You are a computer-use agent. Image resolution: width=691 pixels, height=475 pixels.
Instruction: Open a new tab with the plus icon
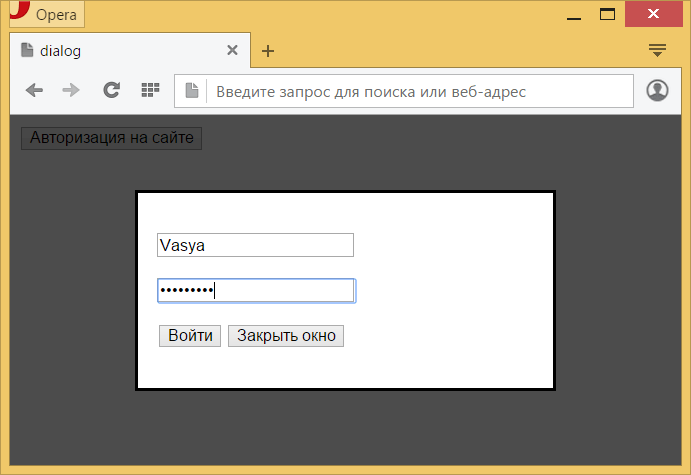click(268, 51)
